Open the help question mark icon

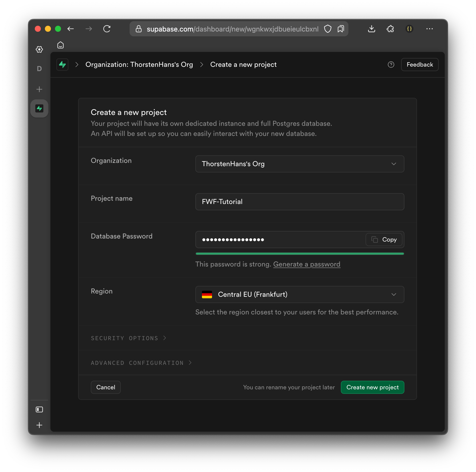click(391, 65)
